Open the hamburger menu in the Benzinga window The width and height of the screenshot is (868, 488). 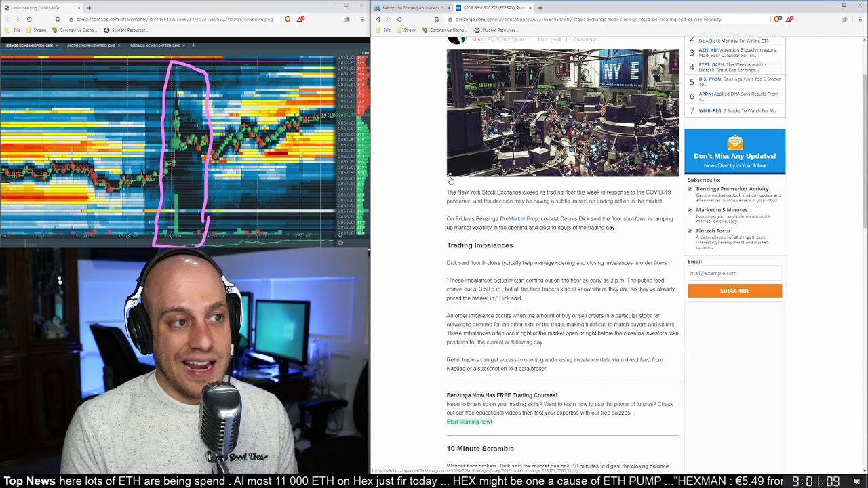pyautogui.click(x=860, y=19)
